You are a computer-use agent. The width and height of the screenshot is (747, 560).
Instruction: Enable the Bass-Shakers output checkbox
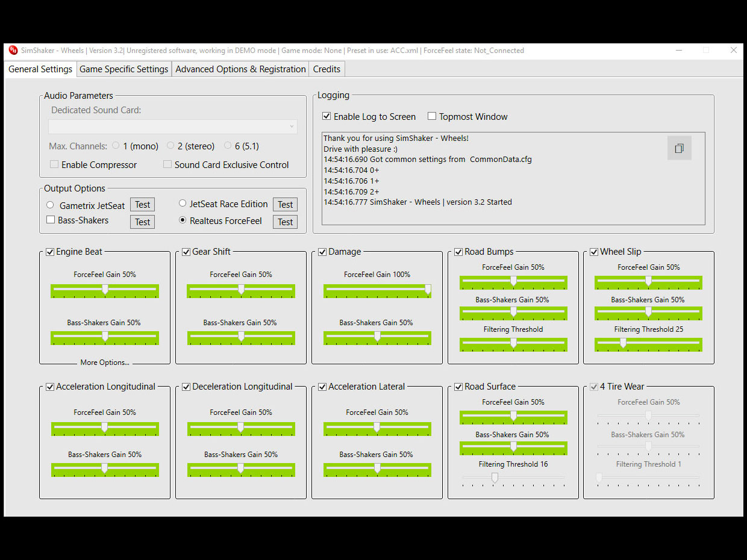pos(50,220)
